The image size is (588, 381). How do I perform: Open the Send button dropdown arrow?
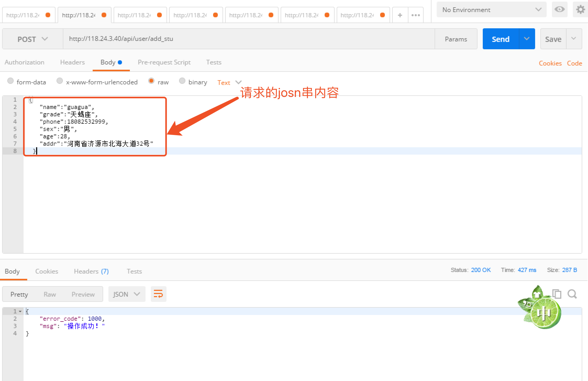tap(527, 39)
